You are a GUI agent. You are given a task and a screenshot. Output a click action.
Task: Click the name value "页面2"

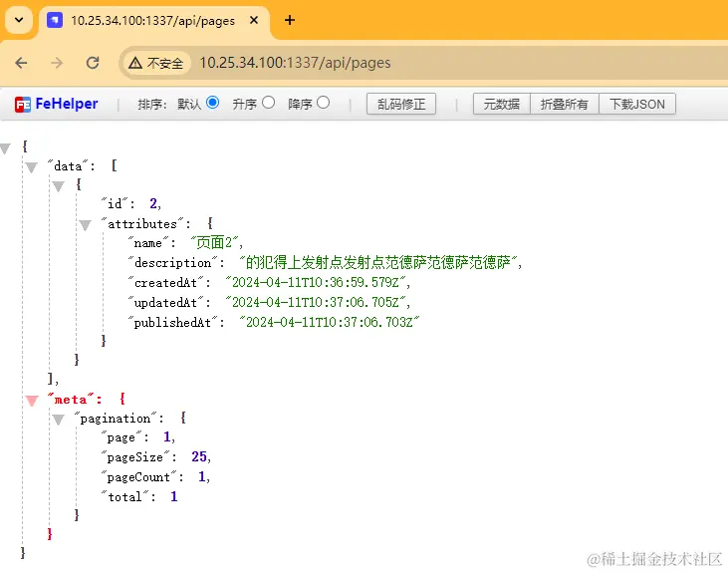[x=214, y=242]
